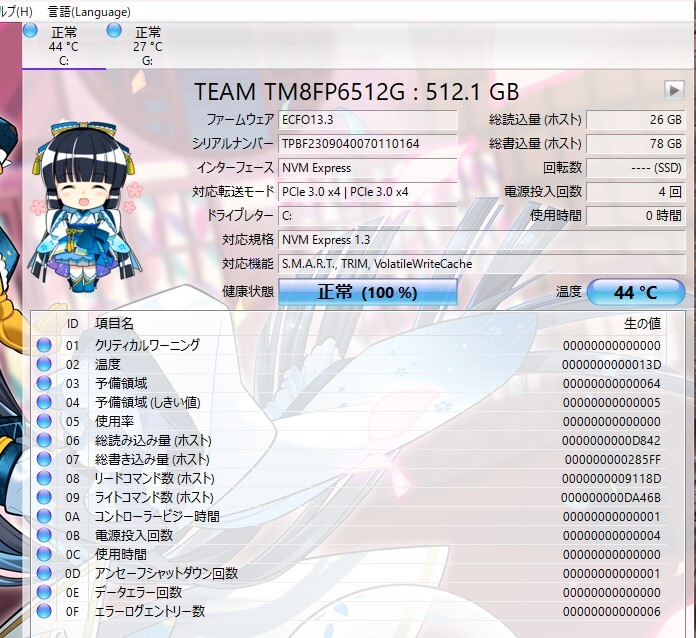Select the データエラー回数 attribute name

click(x=138, y=592)
